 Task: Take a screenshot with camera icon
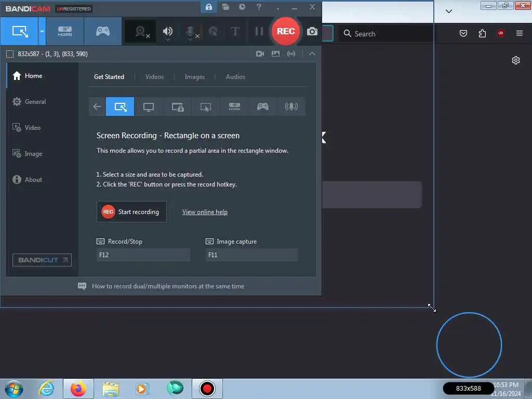click(312, 32)
